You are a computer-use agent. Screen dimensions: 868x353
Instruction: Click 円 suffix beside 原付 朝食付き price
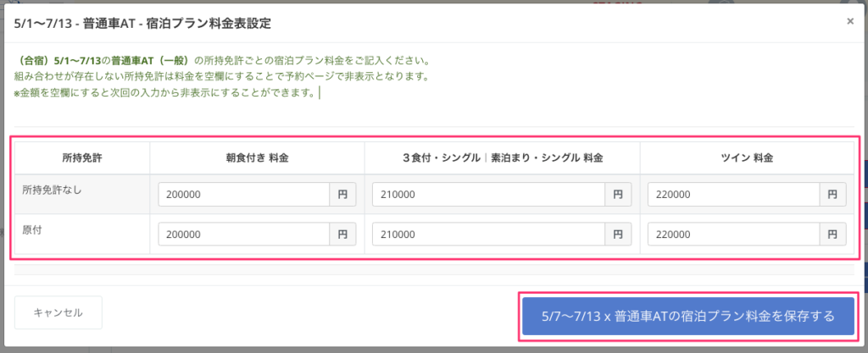pyautogui.click(x=342, y=234)
